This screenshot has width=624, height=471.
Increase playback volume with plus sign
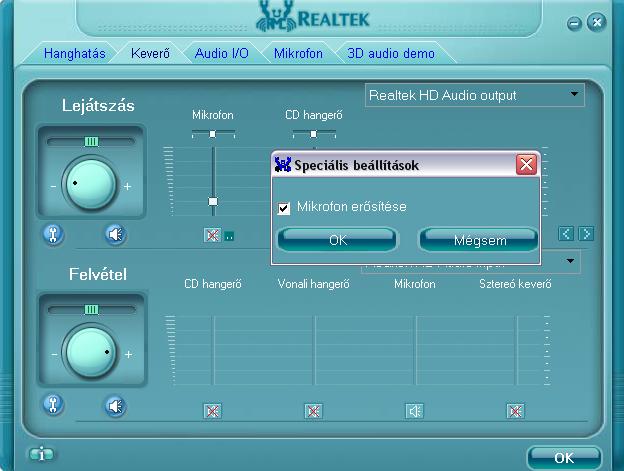pos(127,186)
